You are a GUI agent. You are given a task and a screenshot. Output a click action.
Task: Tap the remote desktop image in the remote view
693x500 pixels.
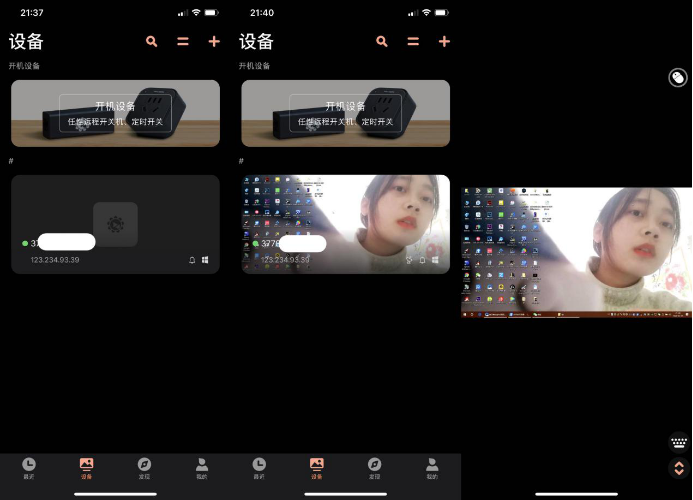(576, 252)
